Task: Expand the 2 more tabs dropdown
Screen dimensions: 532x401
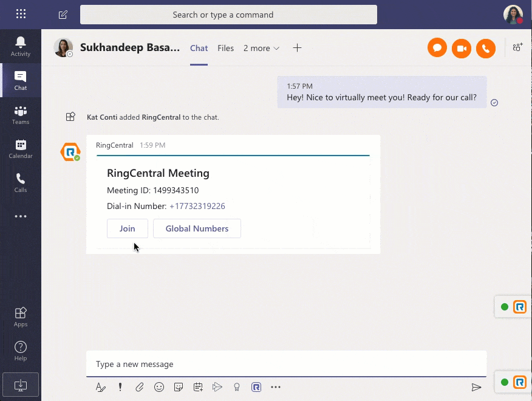Action: pos(261,48)
